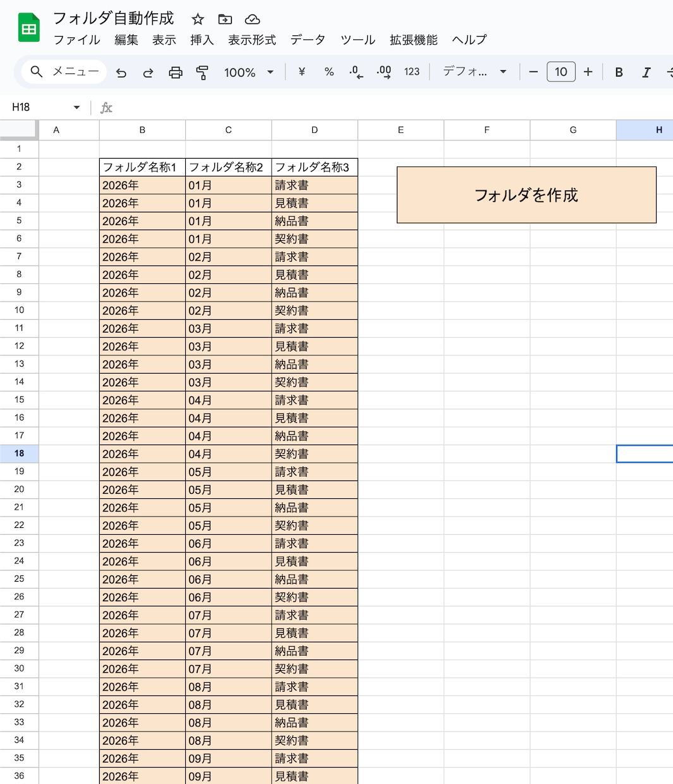Decrease font size with minus button

(533, 72)
